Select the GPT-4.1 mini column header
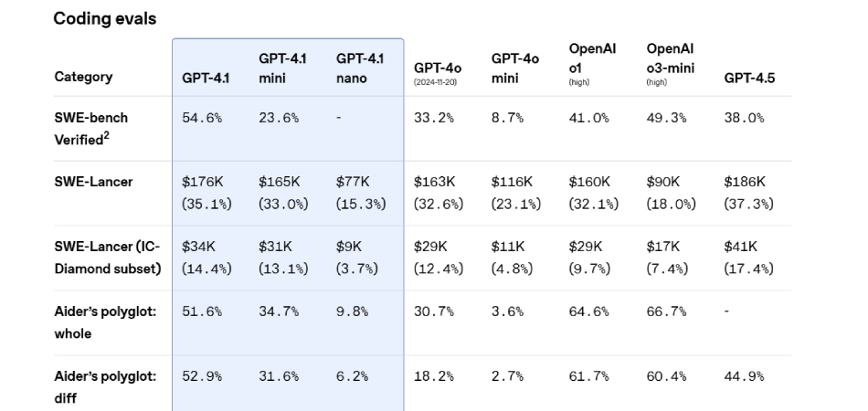This screenshot has width=868, height=411. click(282, 68)
